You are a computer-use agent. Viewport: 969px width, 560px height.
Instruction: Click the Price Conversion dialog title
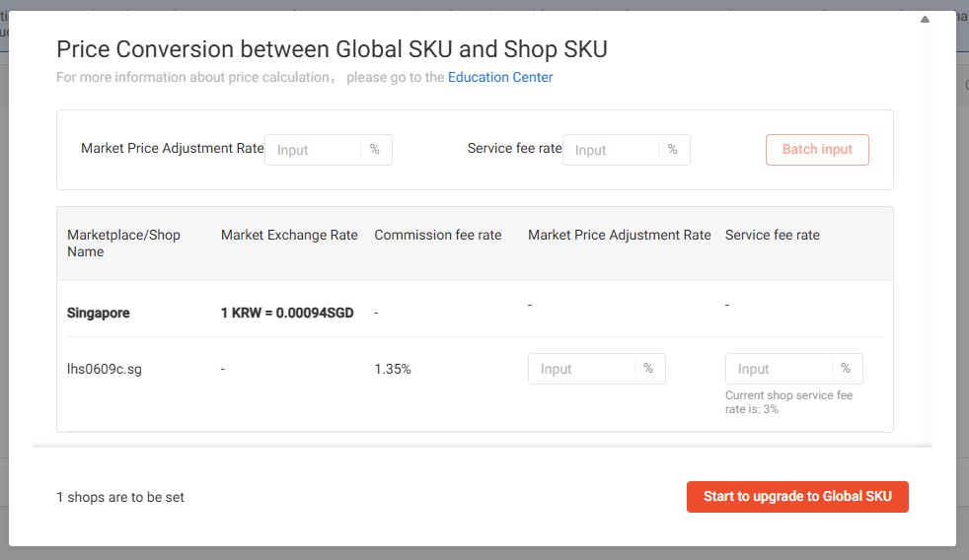(x=332, y=49)
